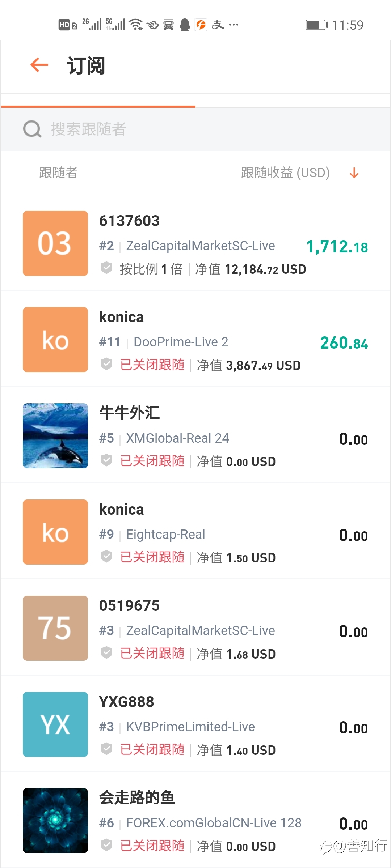This screenshot has width=391, height=868.
Task: Open konica Eightcap-Real follower entry
Action: tap(195, 532)
